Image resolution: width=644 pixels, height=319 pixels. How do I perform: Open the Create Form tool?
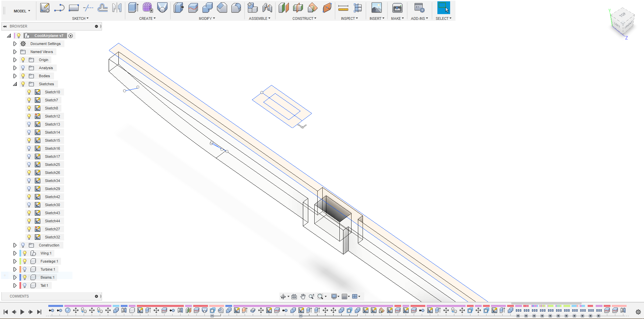pyautogui.click(x=148, y=8)
